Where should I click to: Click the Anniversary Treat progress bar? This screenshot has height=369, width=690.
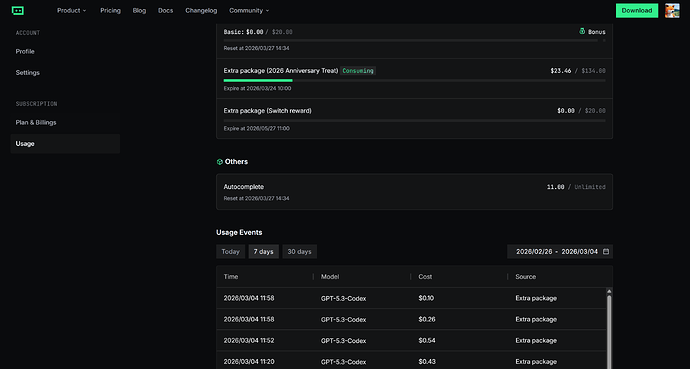pos(415,80)
